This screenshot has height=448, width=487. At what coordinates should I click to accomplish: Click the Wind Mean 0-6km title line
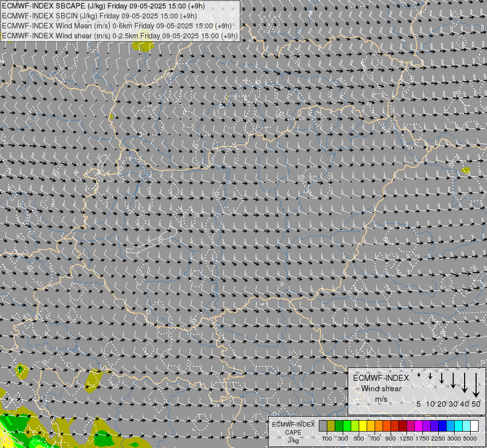pyautogui.click(x=117, y=26)
